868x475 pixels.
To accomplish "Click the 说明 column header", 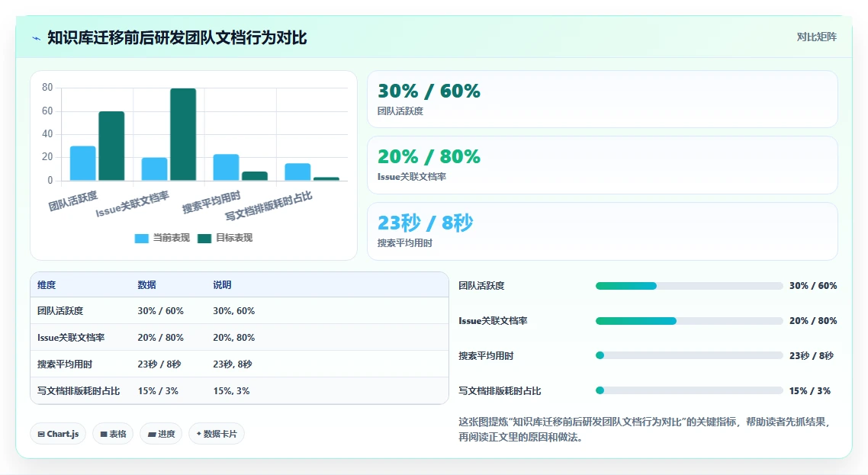I will (x=222, y=285).
